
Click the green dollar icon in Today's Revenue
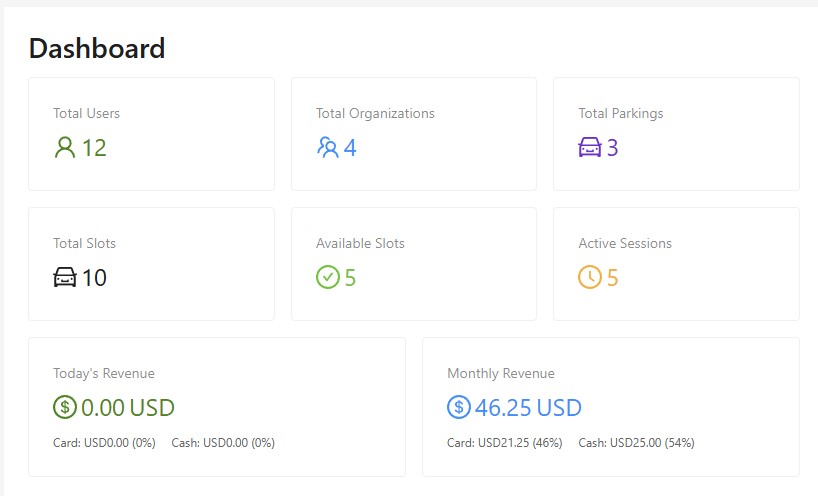tap(65, 408)
